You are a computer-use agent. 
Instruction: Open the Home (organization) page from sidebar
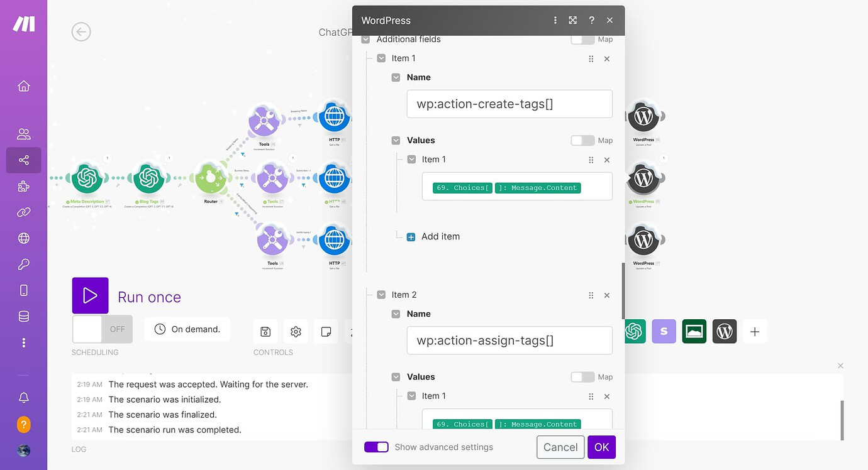[24, 86]
